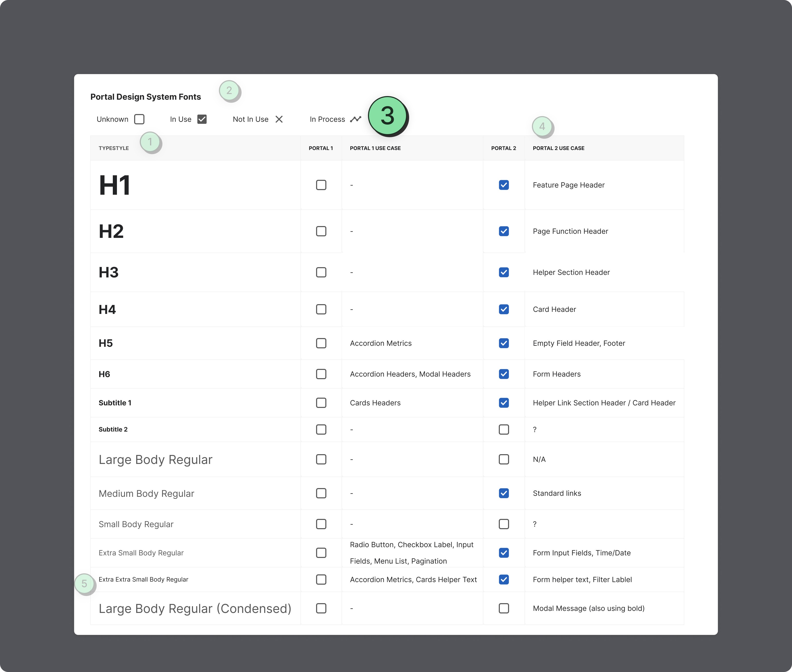This screenshot has width=792, height=672.
Task: Click the In Process trend line icon
Action: pos(355,119)
